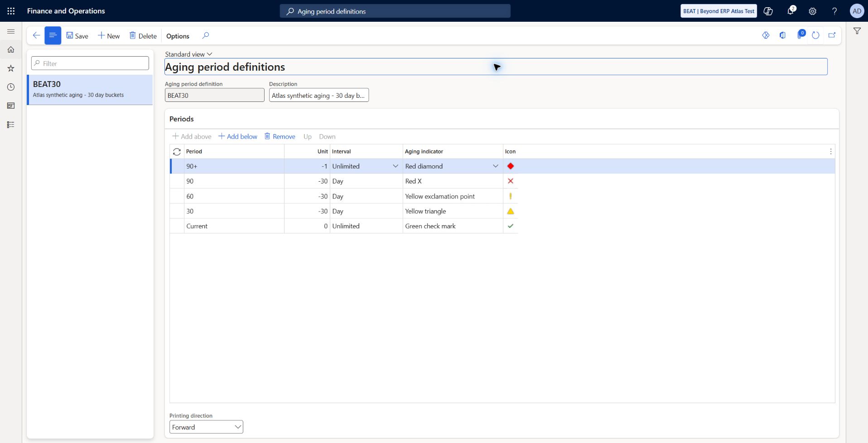868x443 pixels.
Task: Click the action pane search magnifier
Action: (206, 35)
